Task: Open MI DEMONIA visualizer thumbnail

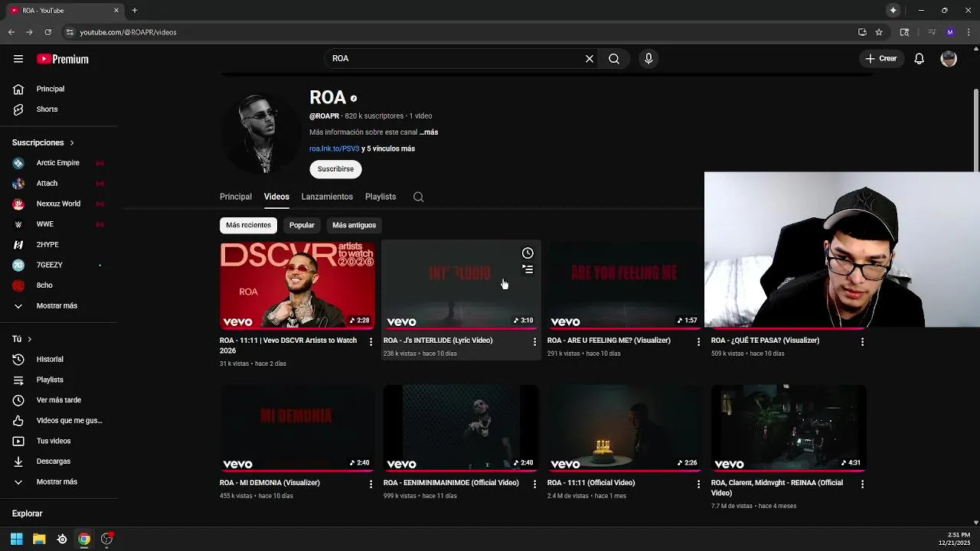Action: tap(297, 428)
